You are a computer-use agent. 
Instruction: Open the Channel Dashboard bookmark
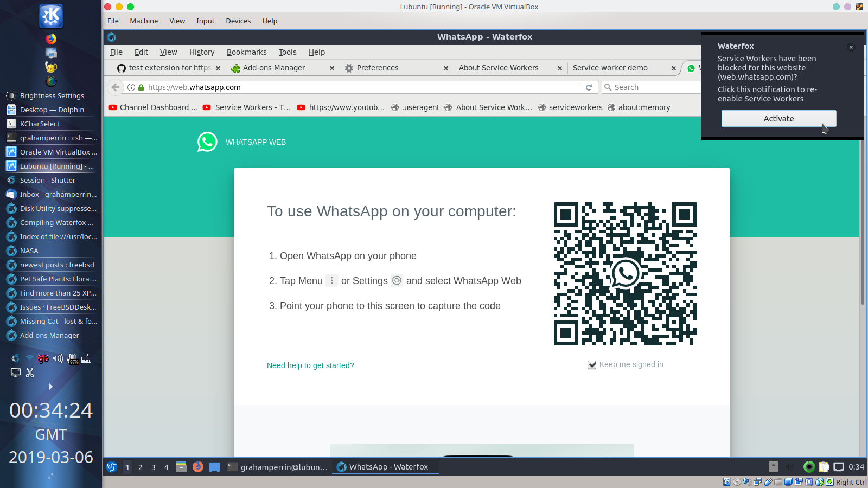[x=154, y=107]
